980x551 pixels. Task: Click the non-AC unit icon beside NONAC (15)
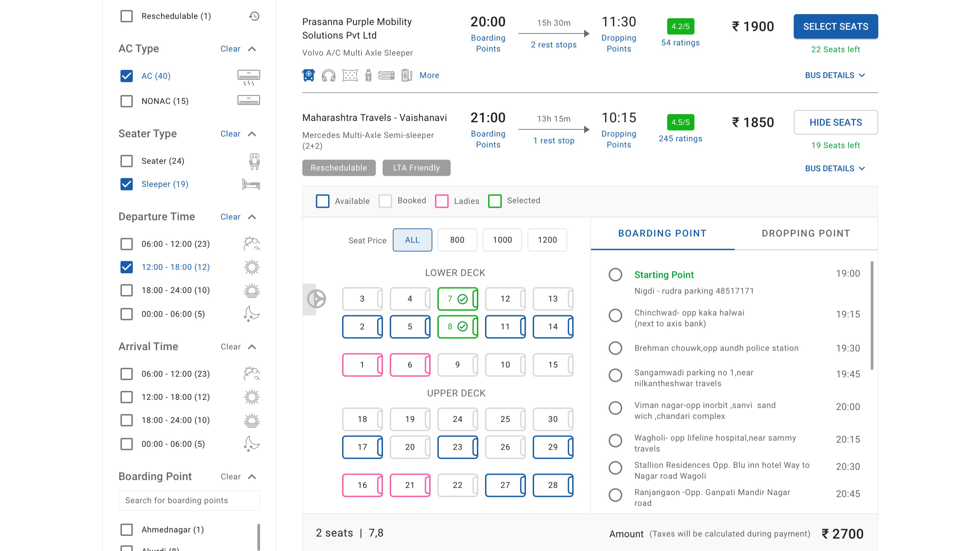249,100
